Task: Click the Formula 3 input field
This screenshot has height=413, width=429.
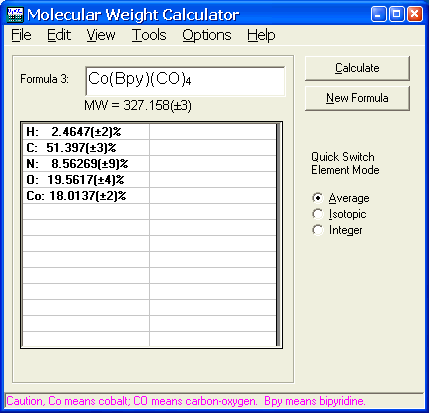Action: (185, 81)
